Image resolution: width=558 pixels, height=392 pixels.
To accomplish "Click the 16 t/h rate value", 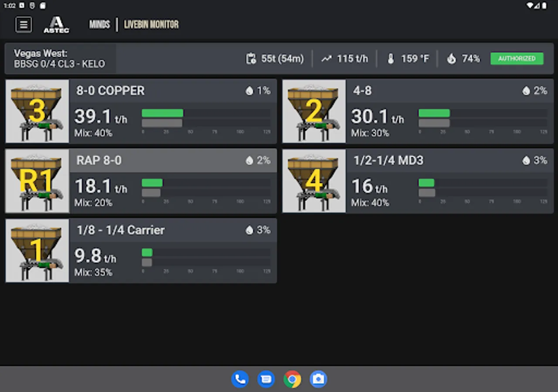I will pos(369,186).
